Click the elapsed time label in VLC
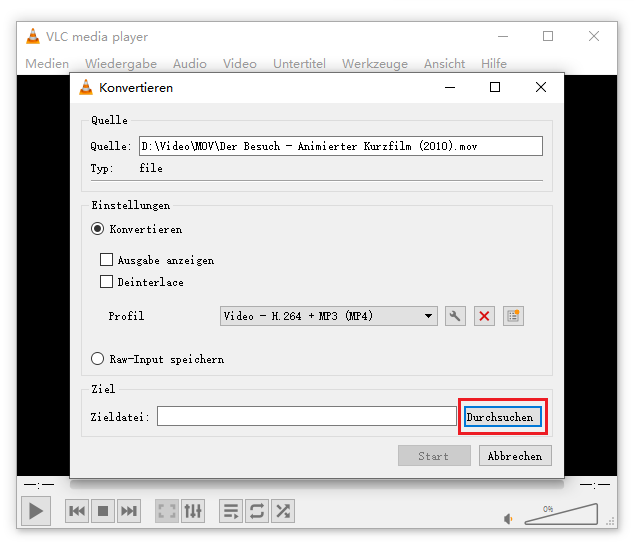This screenshot has height=550, width=634. click(39, 484)
